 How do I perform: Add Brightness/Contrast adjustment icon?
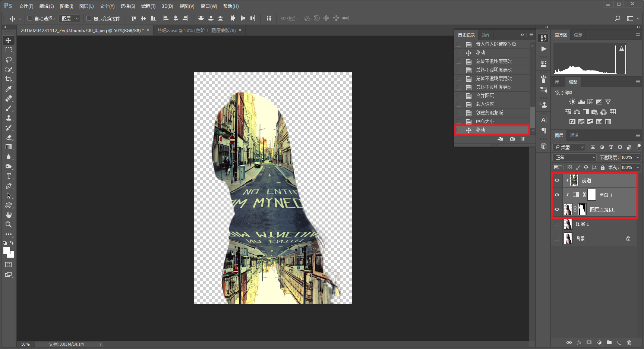572,102
